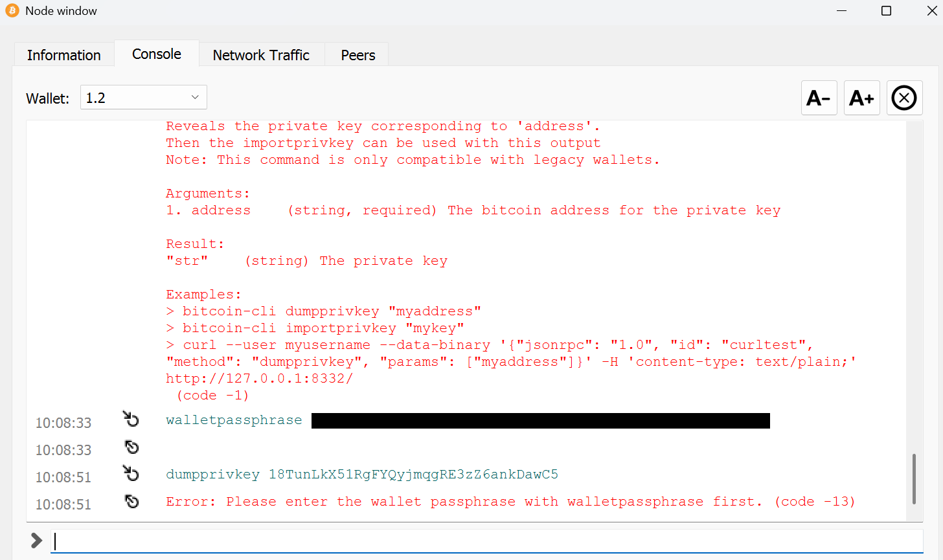Image resolution: width=943 pixels, height=560 pixels.
Task: Click the dumpprivkey command line text
Action: pos(361,475)
